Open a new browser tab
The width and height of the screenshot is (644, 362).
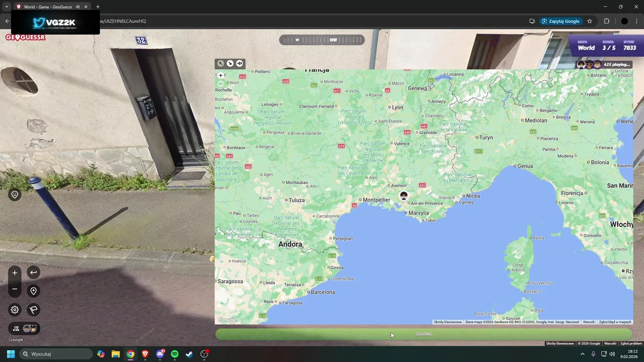click(98, 7)
